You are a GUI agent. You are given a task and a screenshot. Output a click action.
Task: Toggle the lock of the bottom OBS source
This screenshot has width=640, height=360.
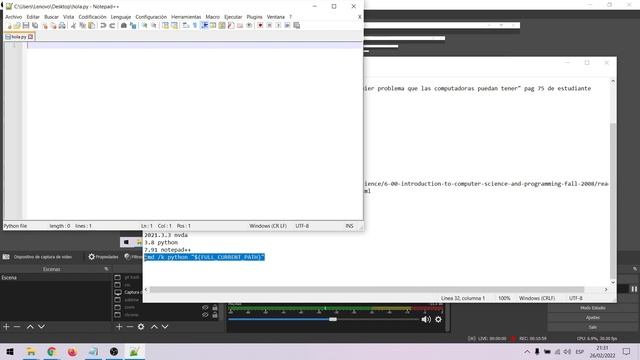215,315
